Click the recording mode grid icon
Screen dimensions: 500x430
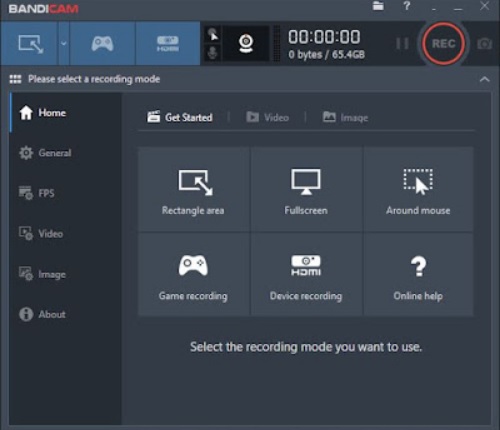(15, 79)
